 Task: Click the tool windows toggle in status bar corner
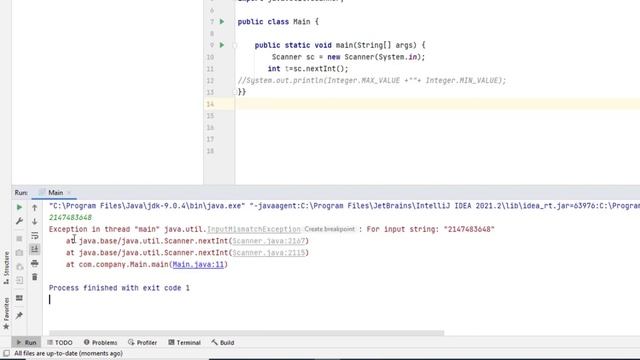pos(6,353)
